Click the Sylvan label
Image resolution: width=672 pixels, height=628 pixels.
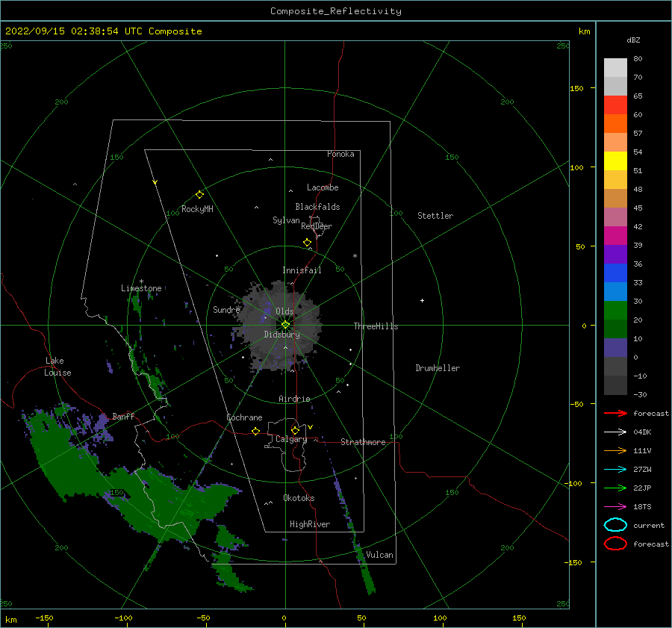[x=286, y=220]
